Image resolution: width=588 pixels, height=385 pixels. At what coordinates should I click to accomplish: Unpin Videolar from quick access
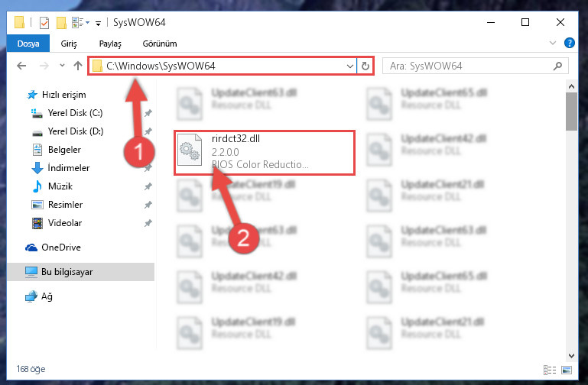tap(148, 223)
